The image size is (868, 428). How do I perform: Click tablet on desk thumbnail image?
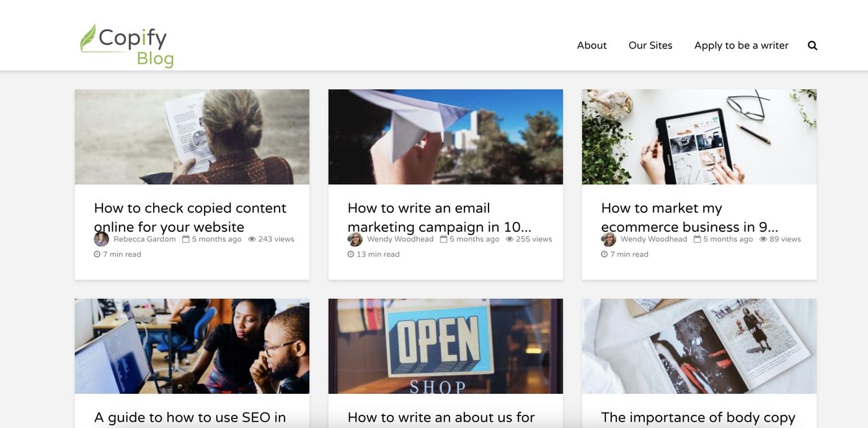point(699,137)
